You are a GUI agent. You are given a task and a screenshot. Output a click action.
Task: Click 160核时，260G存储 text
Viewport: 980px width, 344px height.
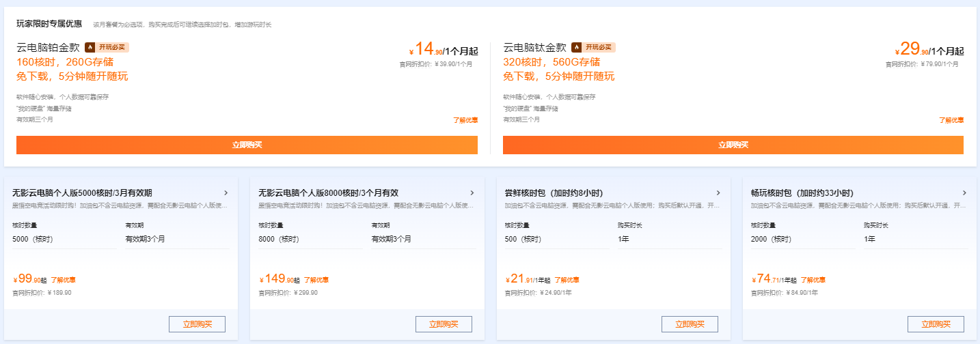click(x=65, y=62)
